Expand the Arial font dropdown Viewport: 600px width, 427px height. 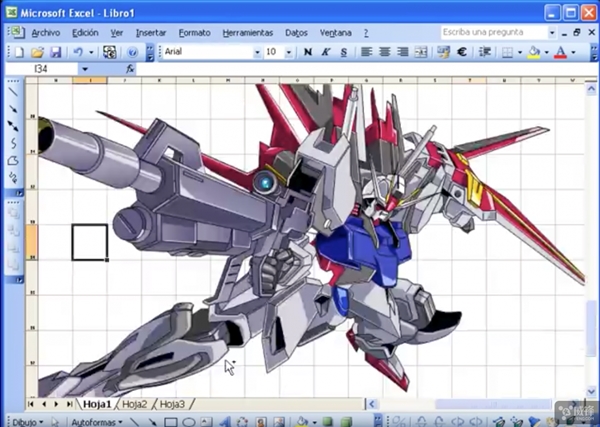258,51
